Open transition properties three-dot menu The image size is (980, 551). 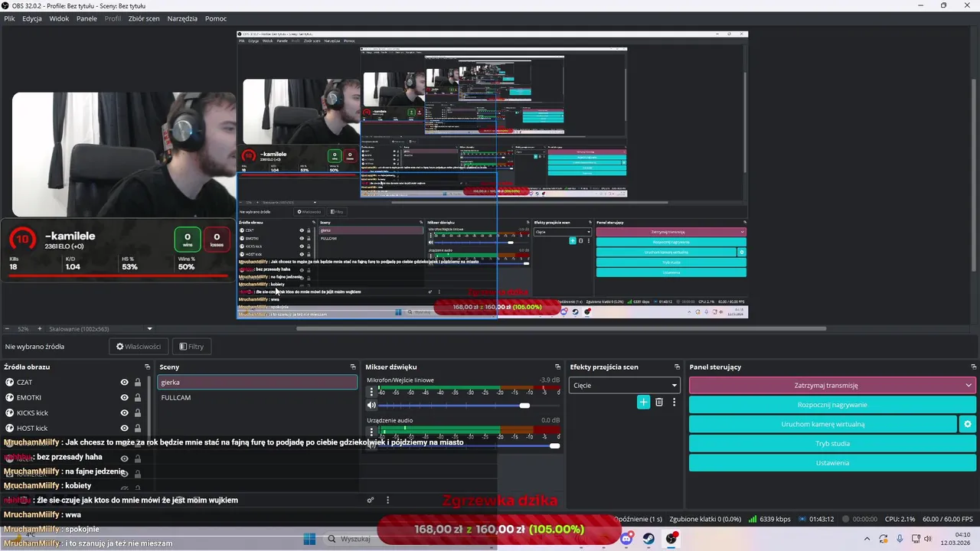pos(674,402)
